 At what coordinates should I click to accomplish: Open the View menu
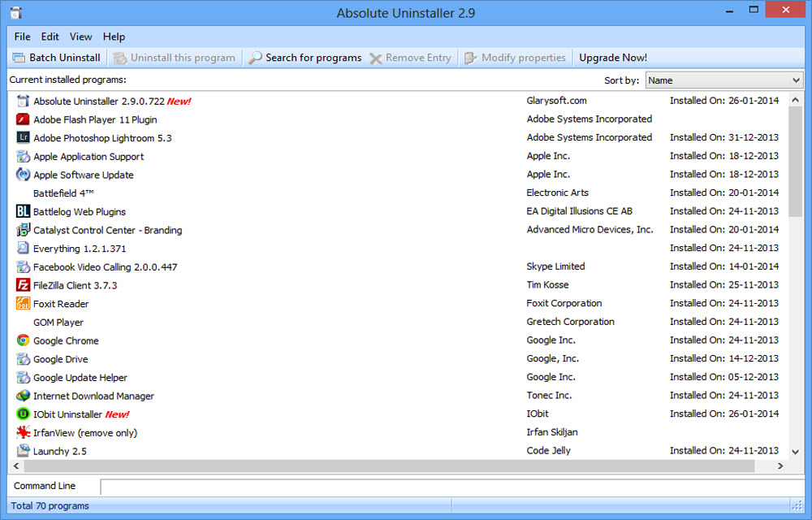(80, 37)
